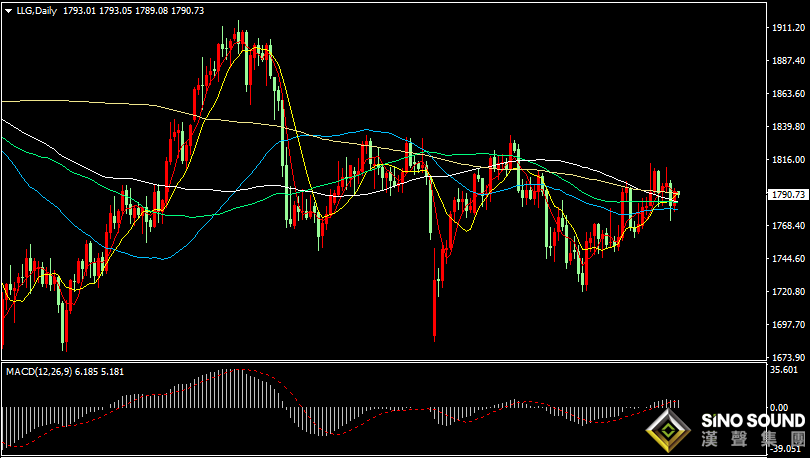
Task: Click the SINO SOUND brand text
Action: [753, 421]
